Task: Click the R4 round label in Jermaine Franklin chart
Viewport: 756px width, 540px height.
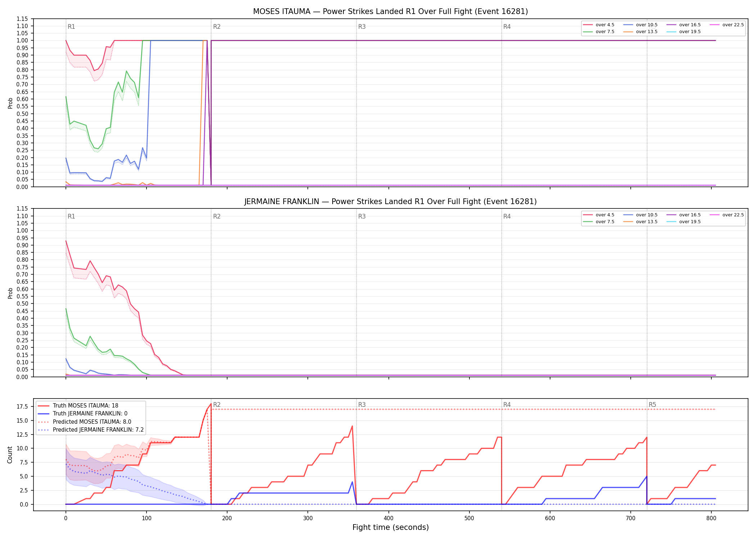Action: pyautogui.click(x=507, y=216)
